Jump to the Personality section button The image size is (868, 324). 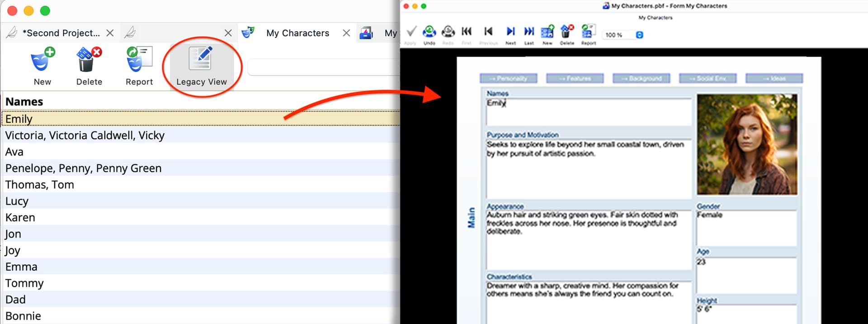pos(508,79)
